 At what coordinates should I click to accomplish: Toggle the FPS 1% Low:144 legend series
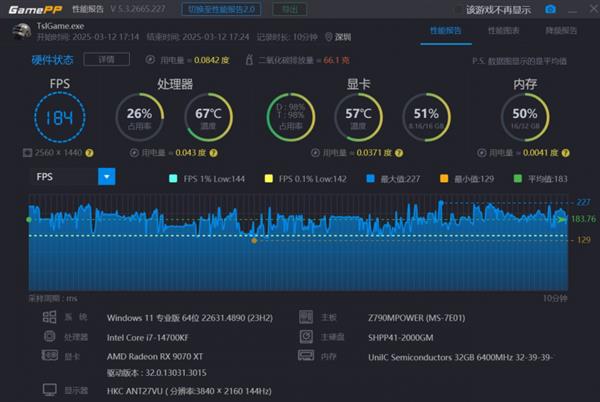[175, 178]
